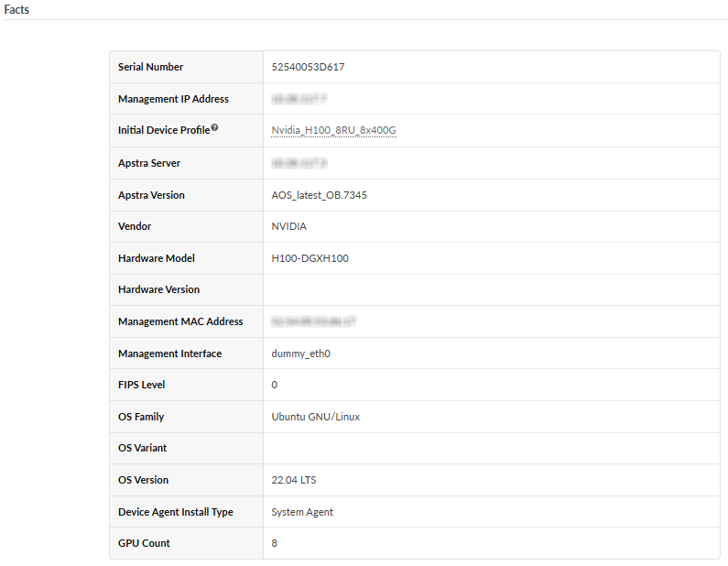This screenshot has height=566, width=728.
Task: Select the dummy_eth0 management interface value
Action: tap(300, 354)
